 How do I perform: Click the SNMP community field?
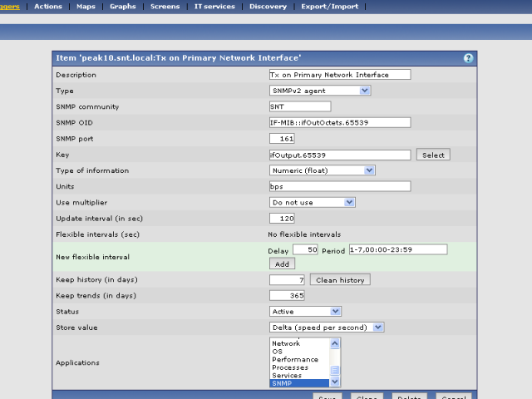pyautogui.click(x=300, y=106)
